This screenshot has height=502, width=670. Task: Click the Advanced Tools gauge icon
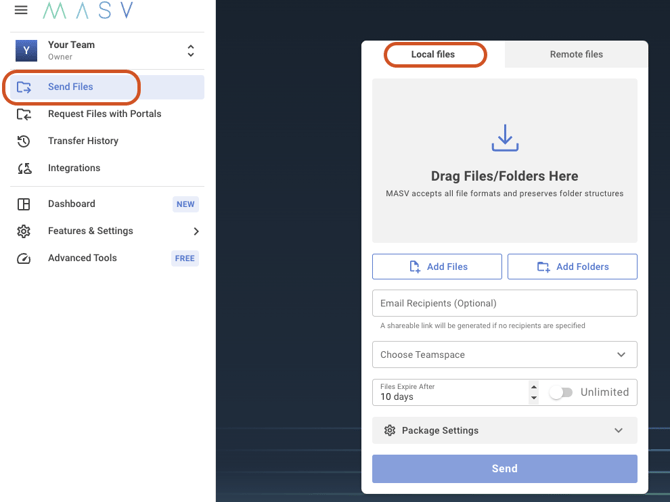(24, 258)
